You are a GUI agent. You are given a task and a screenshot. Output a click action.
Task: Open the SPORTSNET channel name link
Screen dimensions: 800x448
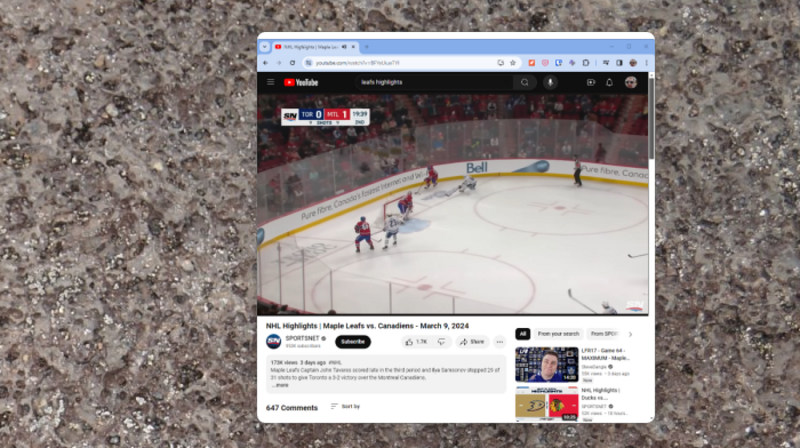(x=302, y=338)
